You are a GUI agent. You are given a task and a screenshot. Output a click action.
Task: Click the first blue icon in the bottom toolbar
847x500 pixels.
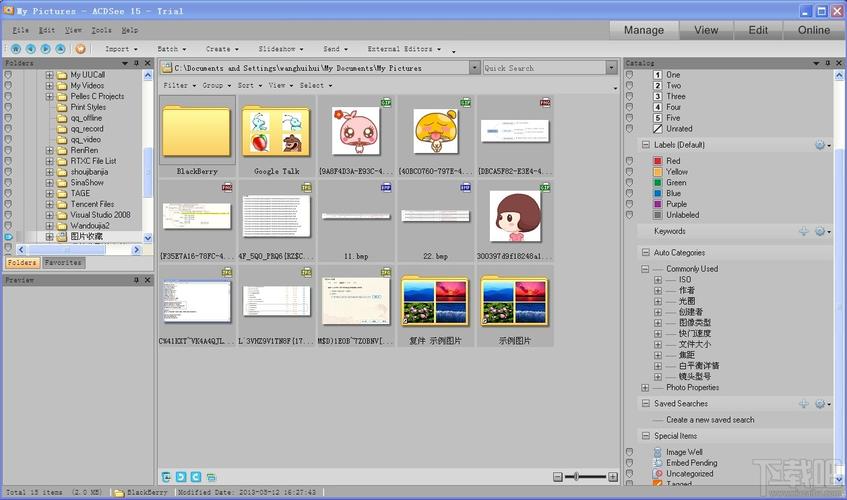pos(166,477)
